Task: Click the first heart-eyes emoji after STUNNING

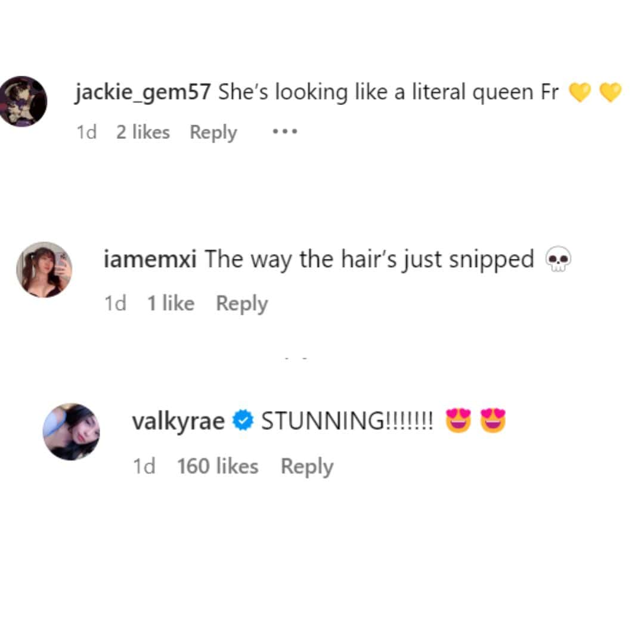Action: point(459,420)
